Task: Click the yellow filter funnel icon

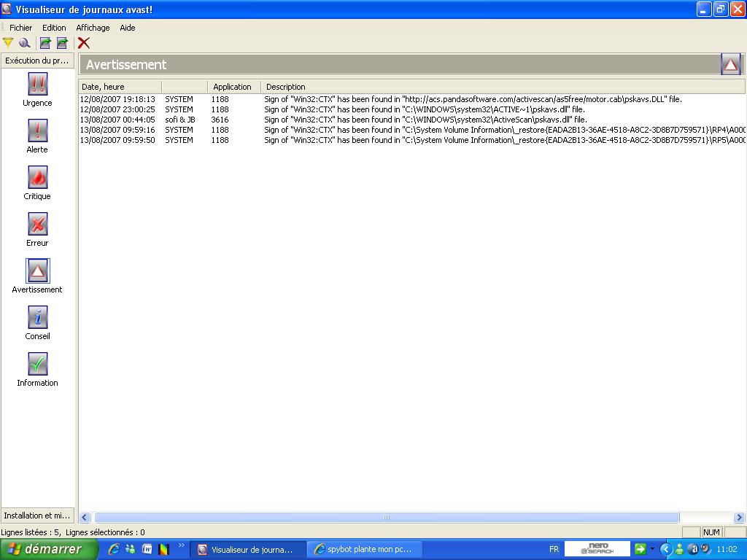Action: click(8, 43)
